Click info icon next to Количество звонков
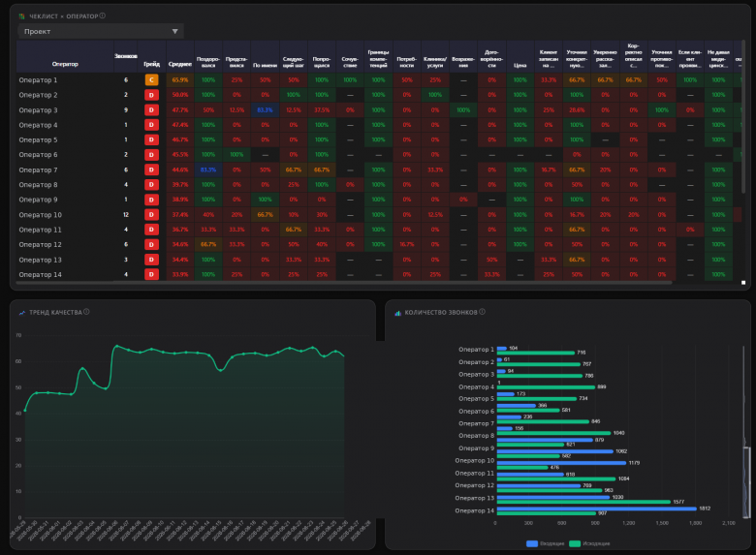This screenshot has width=756, height=555. point(482,312)
